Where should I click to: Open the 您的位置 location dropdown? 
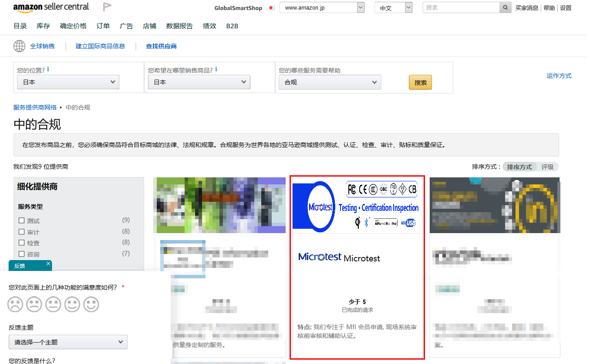(x=68, y=82)
